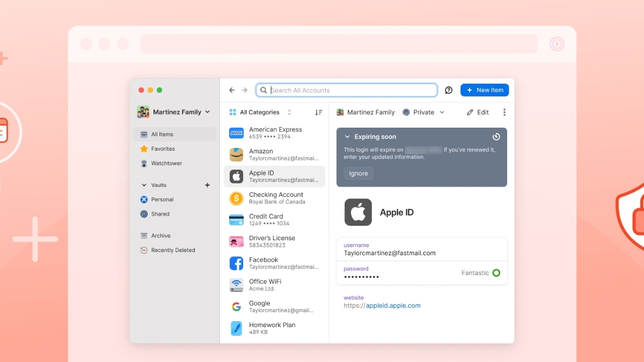This screenshot has height=362, width=644.
Task: Click the search magnifier icon
Action: point(264,90)
